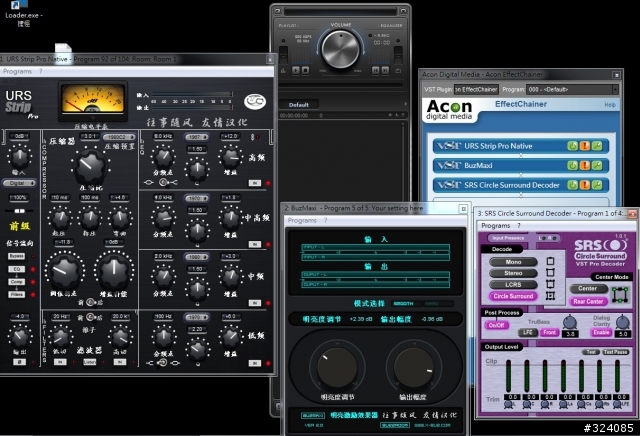Toggle the Filters routing button in URS Strip
The image size is (640, 436).
click(16, 294)
